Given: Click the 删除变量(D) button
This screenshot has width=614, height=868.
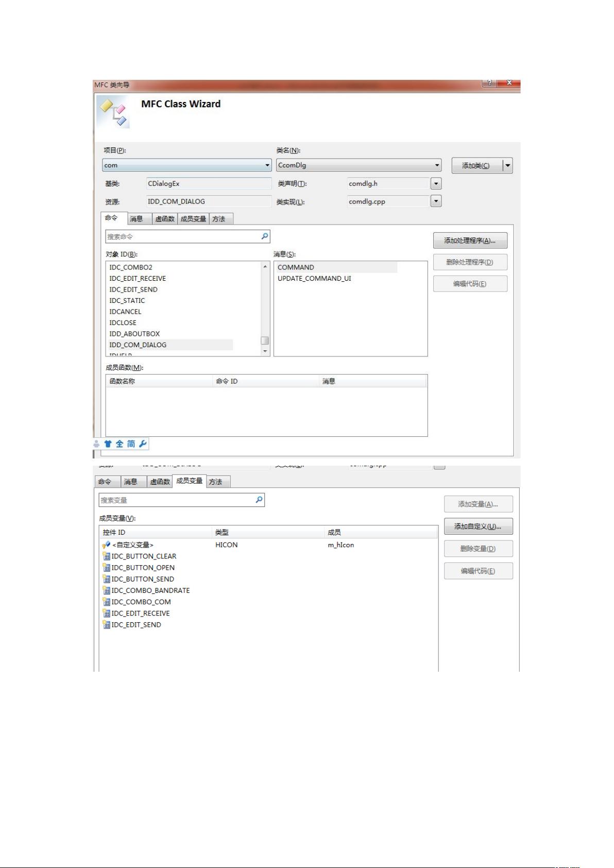Looking at the screenshot, I should [x=478, y=549].
